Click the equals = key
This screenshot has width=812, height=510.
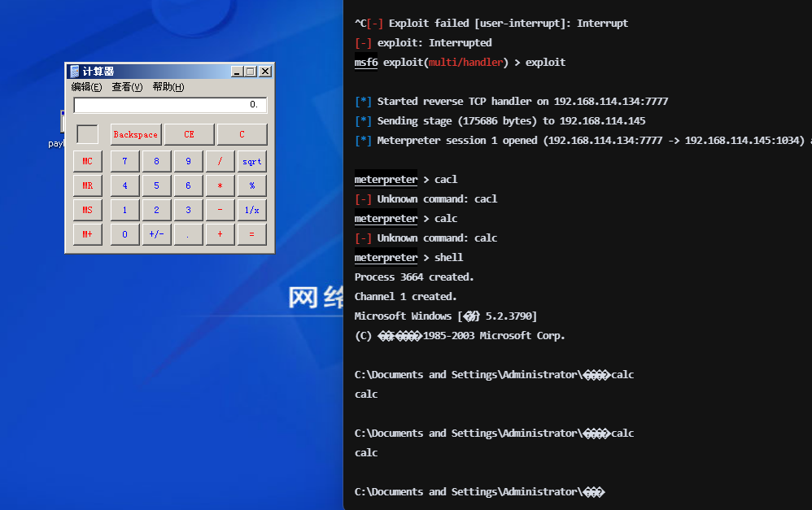(x=251, y=234)
